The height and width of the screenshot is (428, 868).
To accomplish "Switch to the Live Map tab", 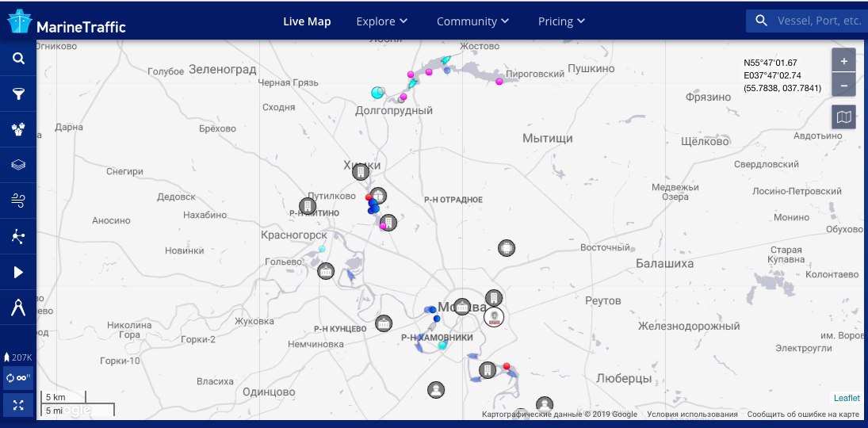I will (x=308, y=21).
